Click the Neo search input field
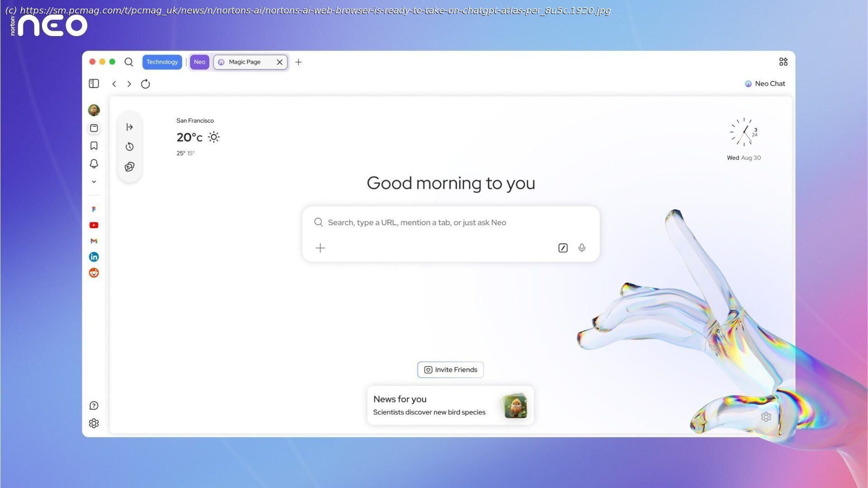Image resolution: width=868 pixels, height=488 pixels. pos(434,223)
